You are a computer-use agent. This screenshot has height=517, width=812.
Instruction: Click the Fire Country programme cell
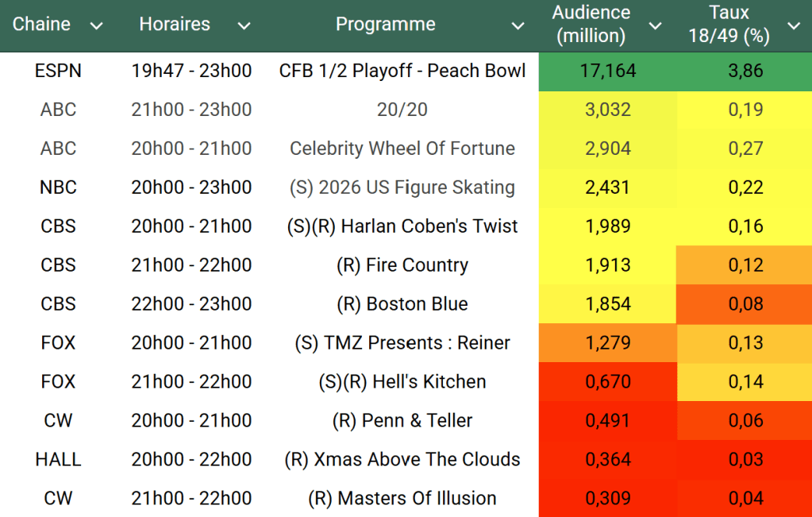coord(402,265)
